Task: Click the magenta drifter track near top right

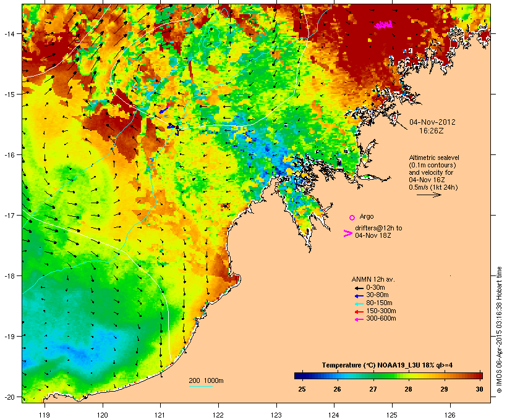Action: [383, 25]
